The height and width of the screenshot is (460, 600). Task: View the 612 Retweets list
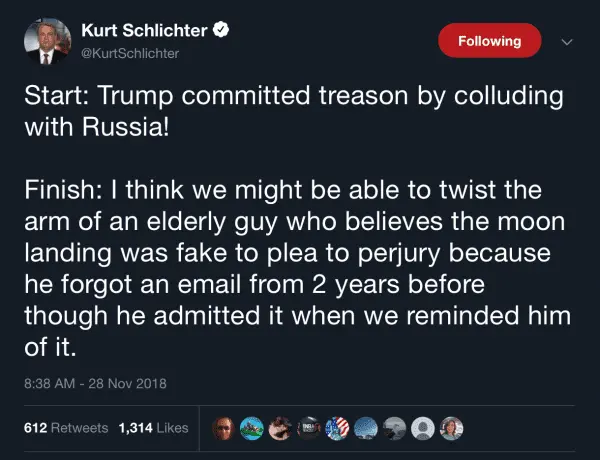(x=65, y=427)
